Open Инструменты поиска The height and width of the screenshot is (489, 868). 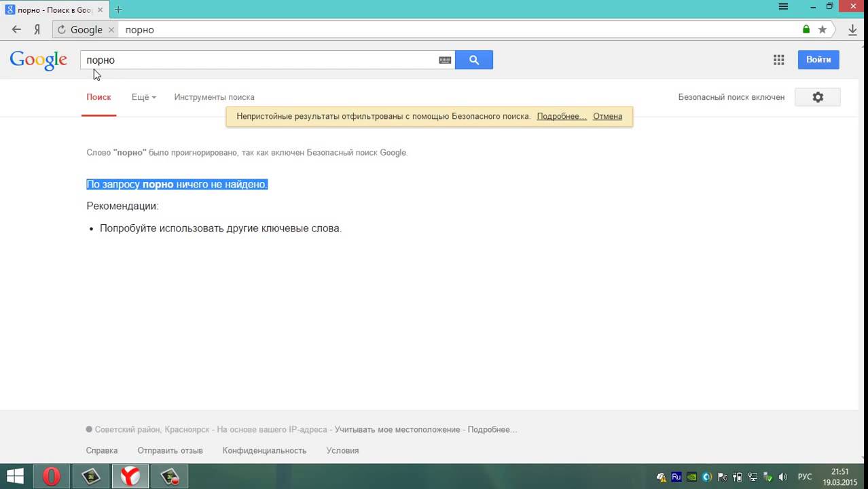(x=214, y=97)
